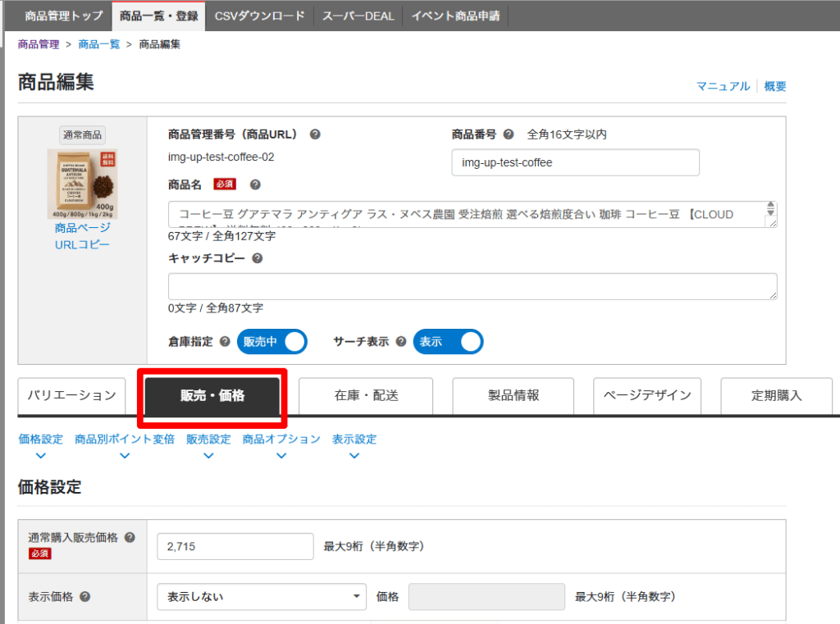The width and height of the screenshot is (840, 624).
Task: Click the coffee product thumbnail image
Action: point(82,184)
